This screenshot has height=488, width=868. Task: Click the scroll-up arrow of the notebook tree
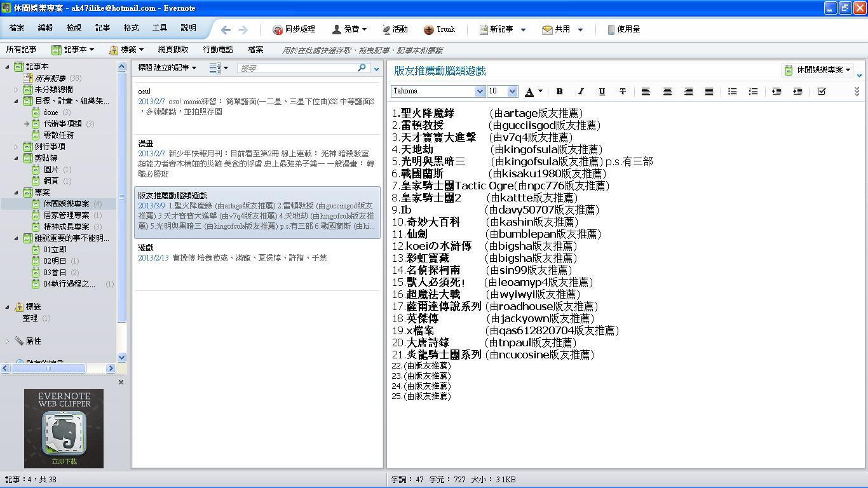click(122, 66)
